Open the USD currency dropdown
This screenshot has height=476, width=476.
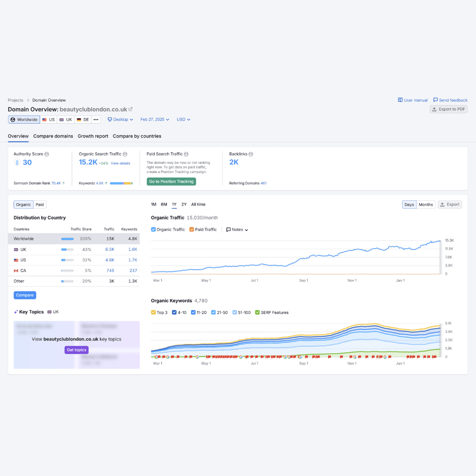click(183, 119)
